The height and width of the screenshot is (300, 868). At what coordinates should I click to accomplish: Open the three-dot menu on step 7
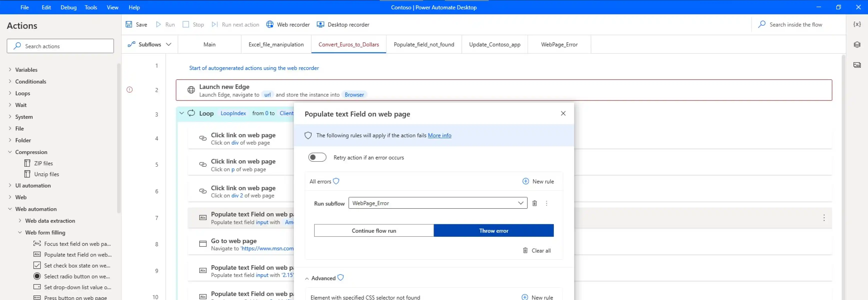[824, 218]
